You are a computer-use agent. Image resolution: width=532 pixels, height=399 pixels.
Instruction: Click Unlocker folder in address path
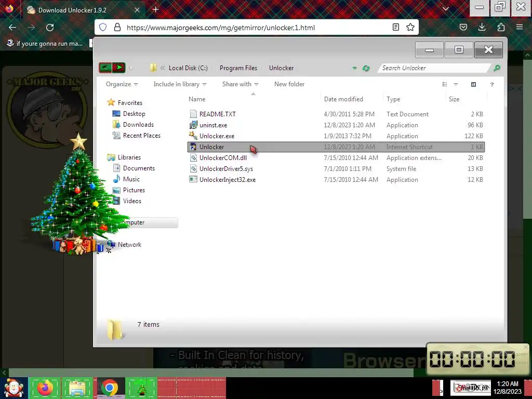(281, 68)
